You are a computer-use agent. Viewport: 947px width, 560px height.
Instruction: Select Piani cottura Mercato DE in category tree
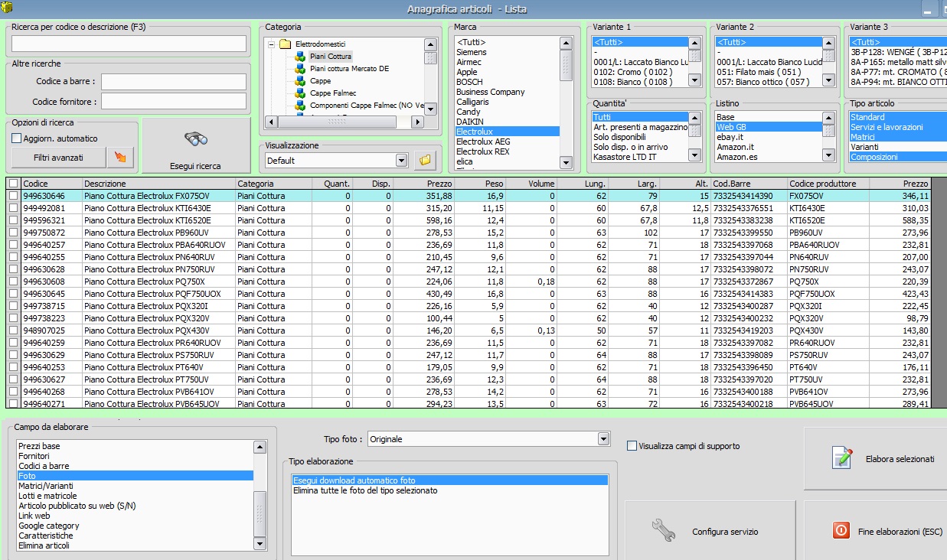tap(349, 69)
